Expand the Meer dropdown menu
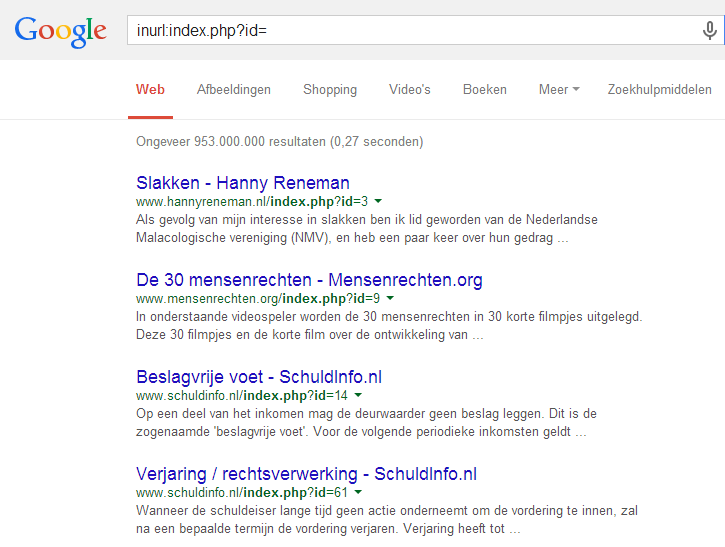The width and height of the screenshot is (725, 547). [x=559, y=89]
